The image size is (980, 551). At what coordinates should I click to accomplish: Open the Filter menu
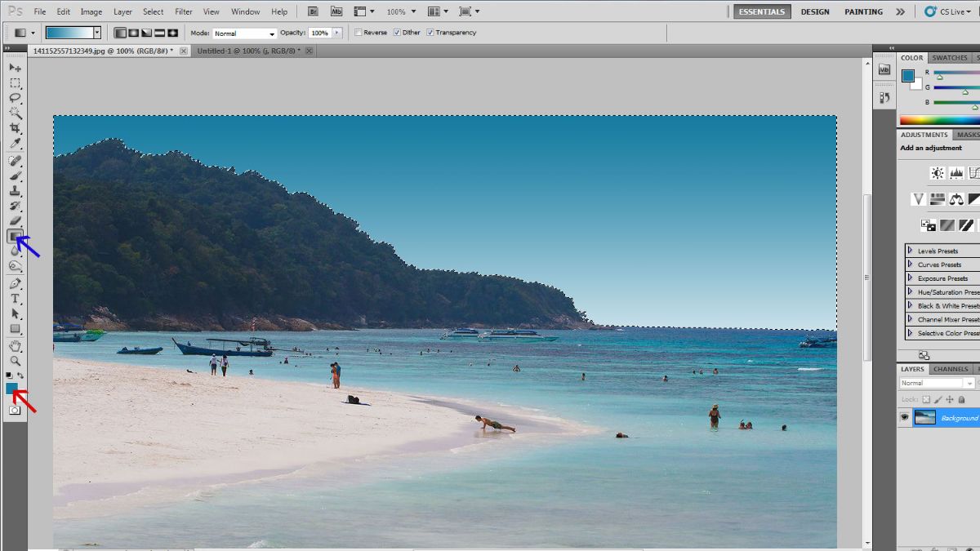click(x=184, y=11)
